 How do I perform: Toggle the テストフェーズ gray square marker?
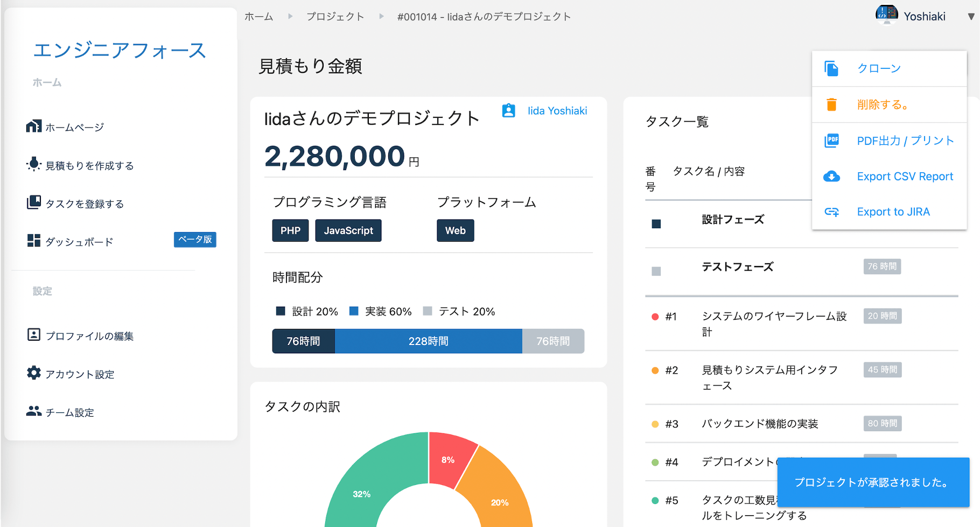[x=656, y=271]
